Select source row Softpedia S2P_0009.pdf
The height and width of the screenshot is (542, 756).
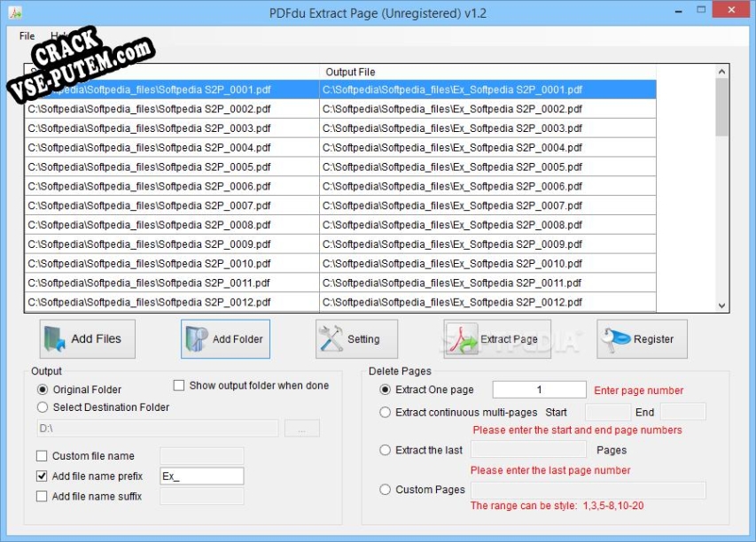[x=172, y=244]
